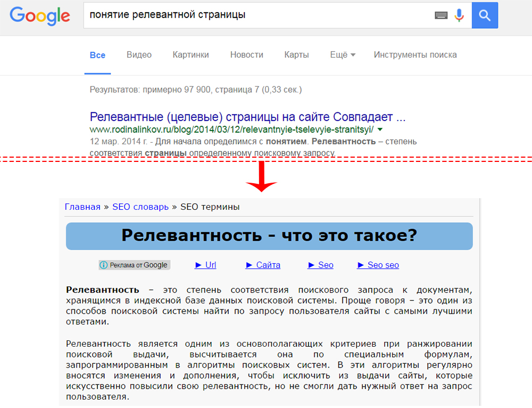Click the Сайта ad link
Viewport: 532px width, 408px height.
point(263,265)
